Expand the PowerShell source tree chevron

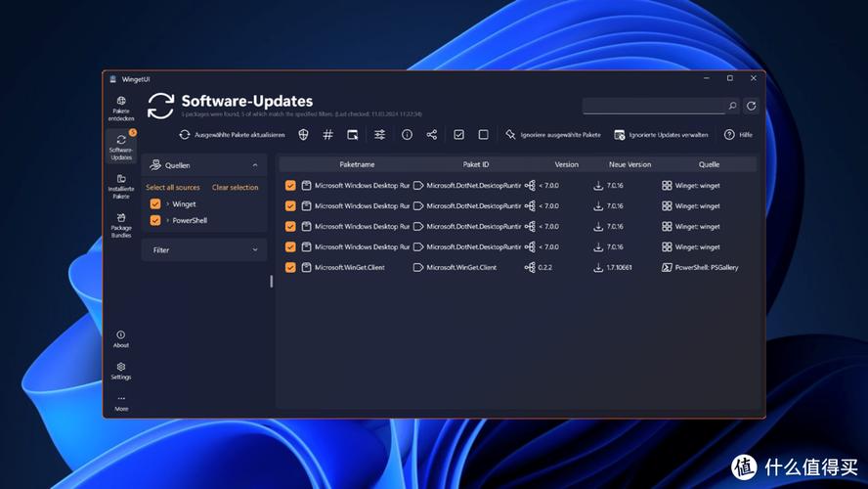(168, 220)
